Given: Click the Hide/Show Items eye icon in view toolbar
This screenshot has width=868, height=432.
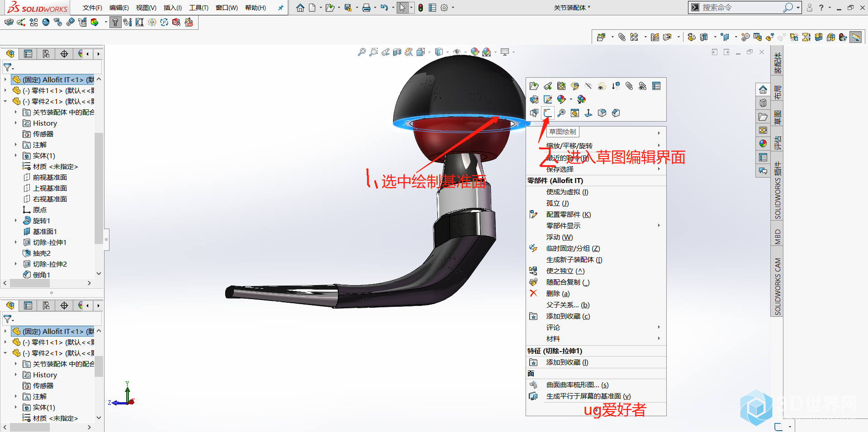Looking at the screenshot, I should pos(457,52).
